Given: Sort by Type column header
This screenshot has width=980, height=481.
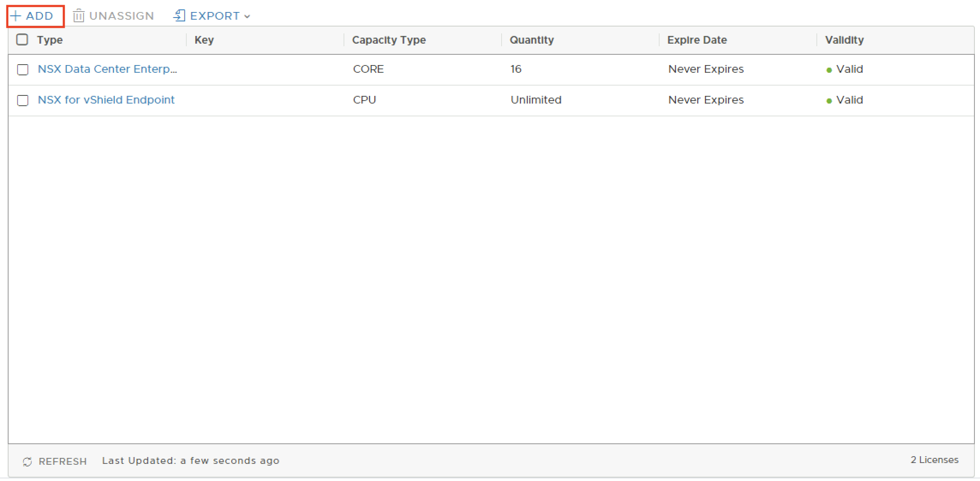Looking at the screenshot, I should tap(50, 40).
